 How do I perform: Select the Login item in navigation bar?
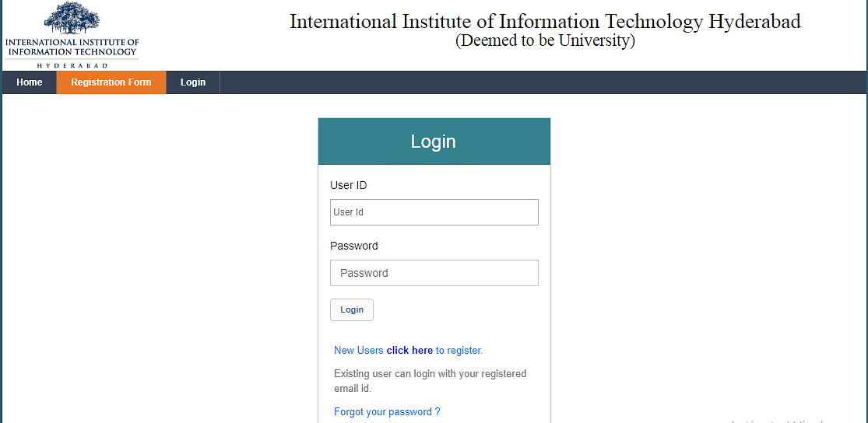(x=193, y=82)
